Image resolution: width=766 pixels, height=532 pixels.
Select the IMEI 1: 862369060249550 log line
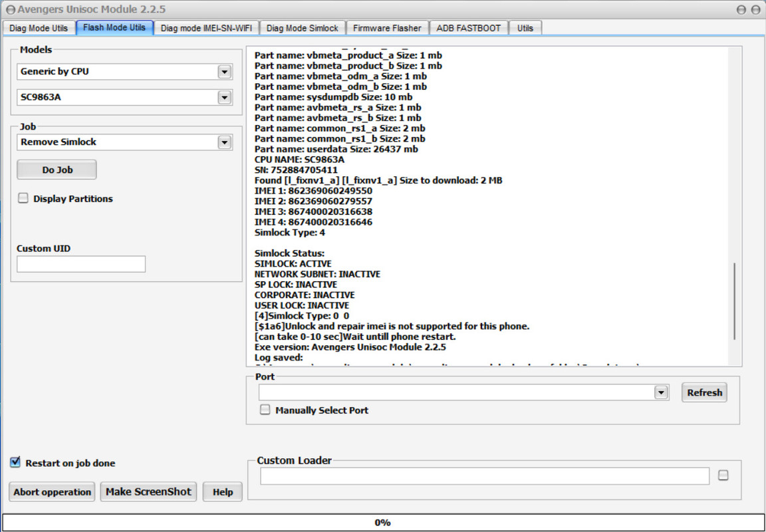click(x=313, y=191)
